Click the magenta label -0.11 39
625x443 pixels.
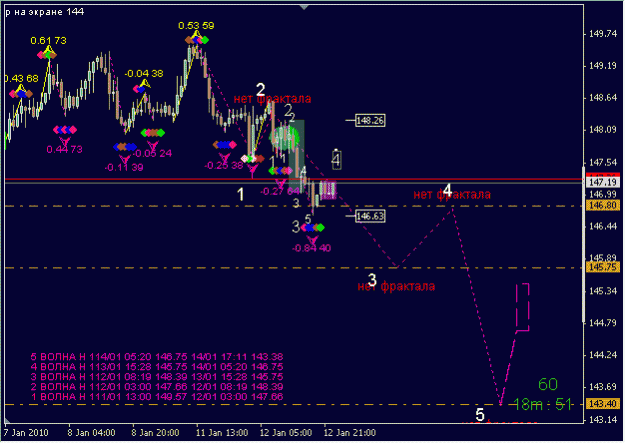coord(124,167)
